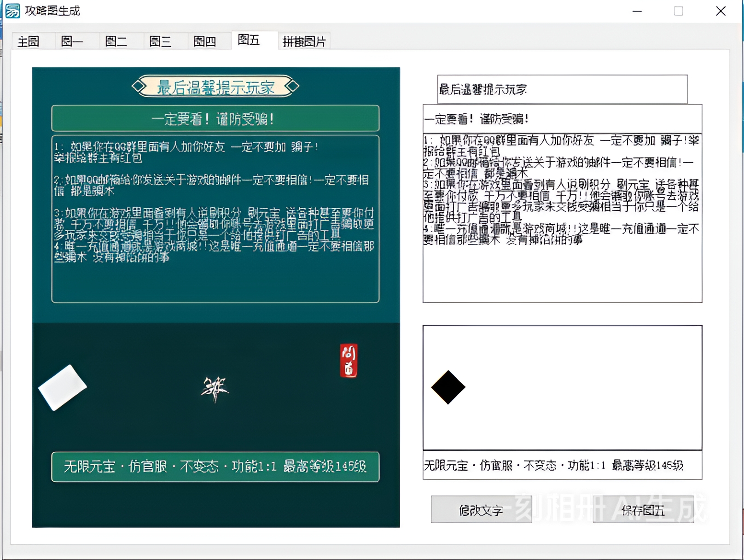Click the ornamental title banner 最后温馨提示玩家 in preview
This screenshot has width=744, height=560.
215,86
